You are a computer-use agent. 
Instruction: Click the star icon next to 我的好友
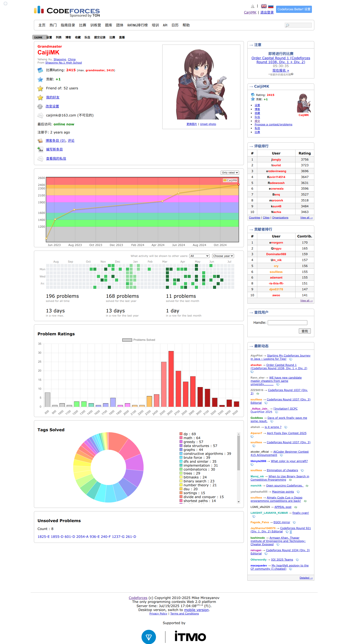pos(40,97)
